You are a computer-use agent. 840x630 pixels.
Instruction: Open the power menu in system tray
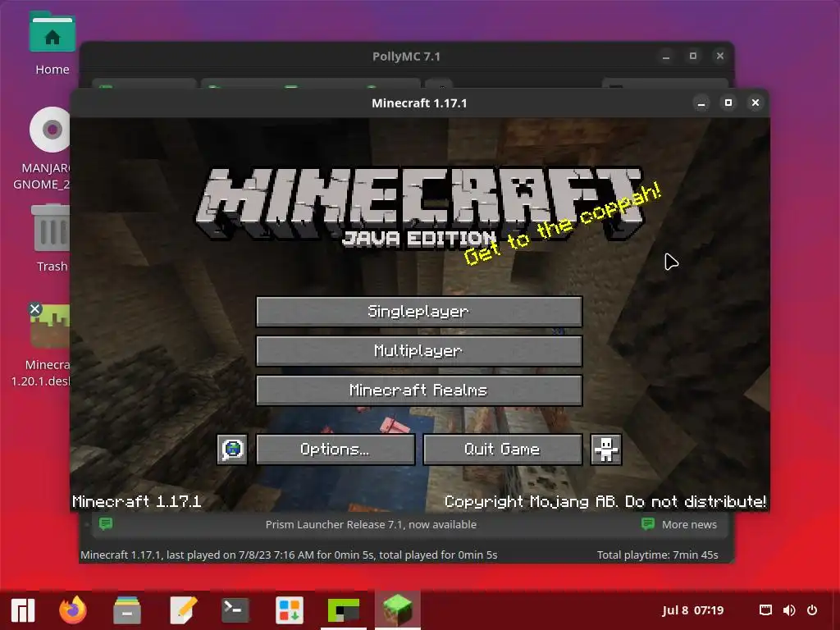tap(812, 610)
